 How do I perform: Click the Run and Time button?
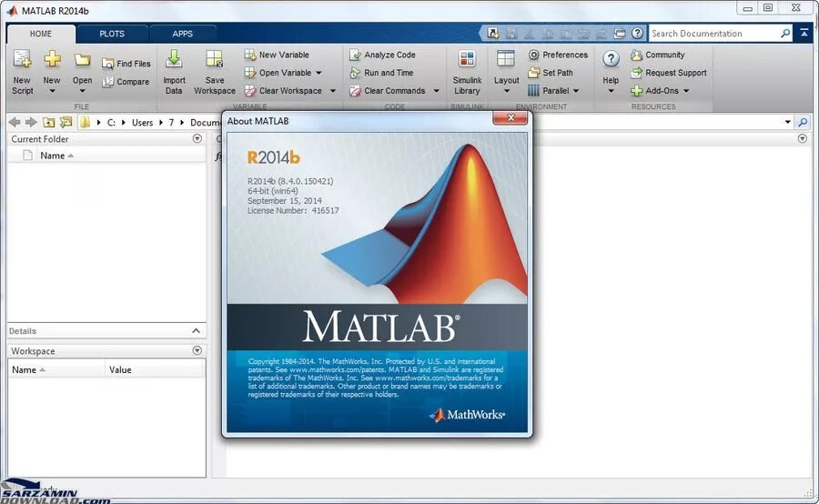[381, 73]
